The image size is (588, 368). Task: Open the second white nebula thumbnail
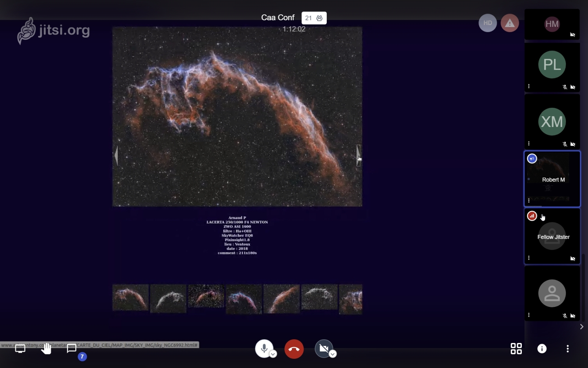click(x=168, y=298)
